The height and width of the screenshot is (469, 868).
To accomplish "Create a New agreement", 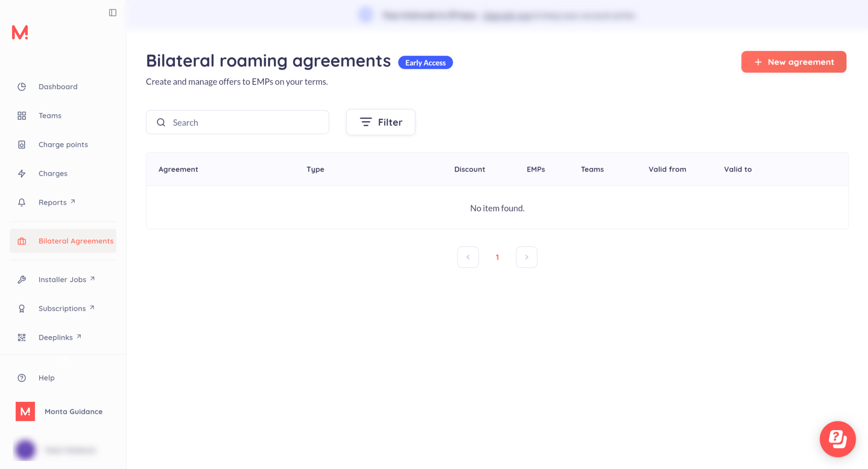I will pos(793,62).
